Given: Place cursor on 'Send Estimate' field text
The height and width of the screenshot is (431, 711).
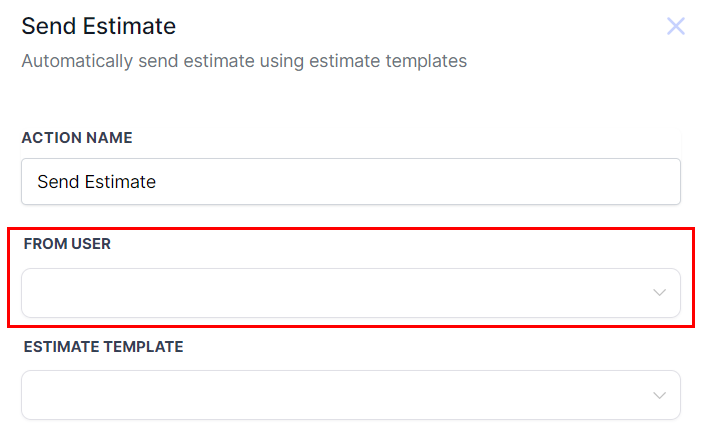Looking at the screenshot, I should pos(96,182).
